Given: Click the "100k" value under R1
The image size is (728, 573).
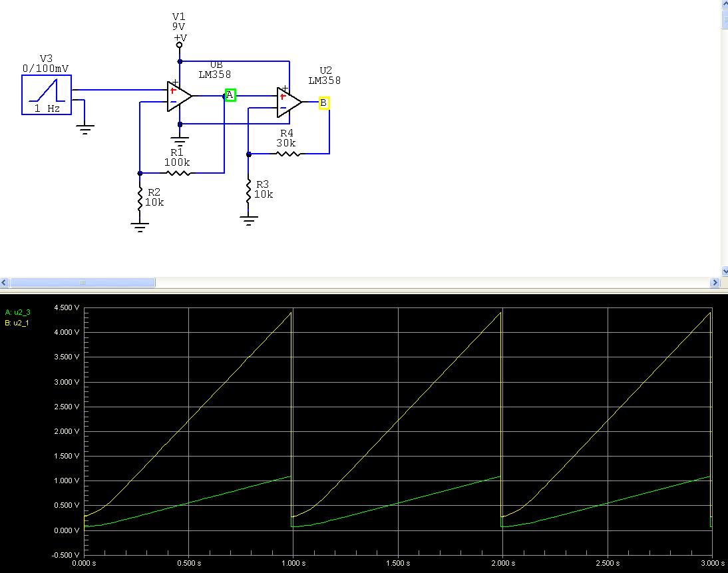Looking at the screenshot, I should pos(177,162).
